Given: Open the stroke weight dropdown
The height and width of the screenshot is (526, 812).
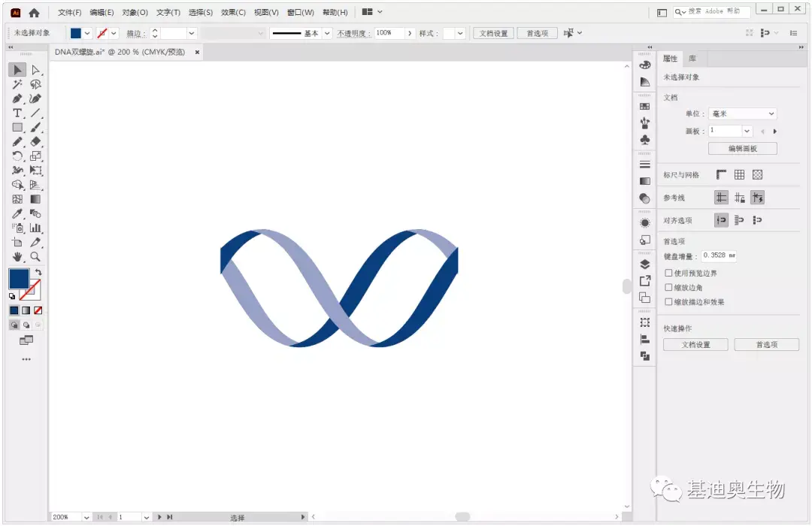Looking at the screenshot, I should tap(192, 34).
